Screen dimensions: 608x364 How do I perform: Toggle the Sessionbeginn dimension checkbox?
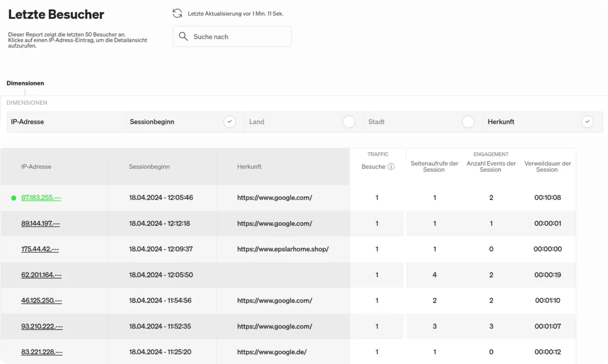pyautogui.click(x=230, y=122)
